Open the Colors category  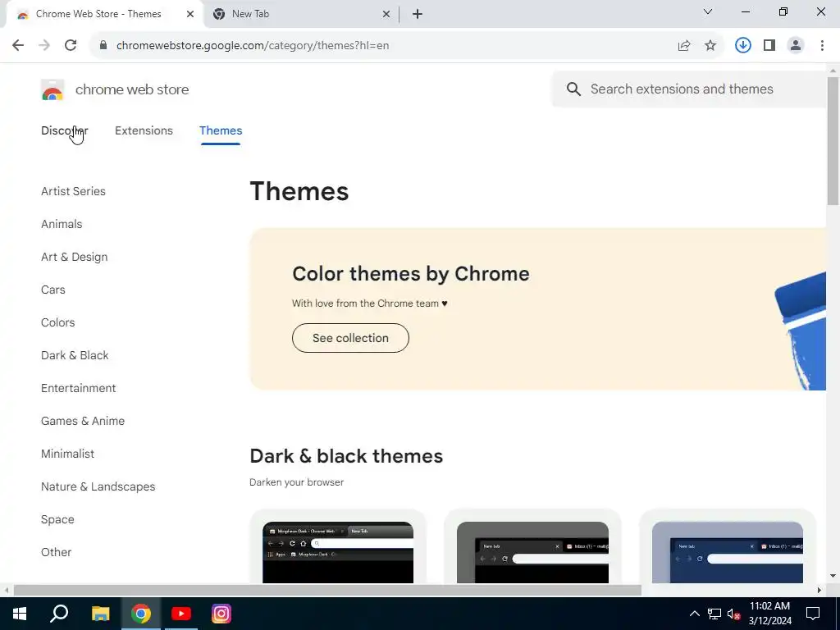[58, 322]
